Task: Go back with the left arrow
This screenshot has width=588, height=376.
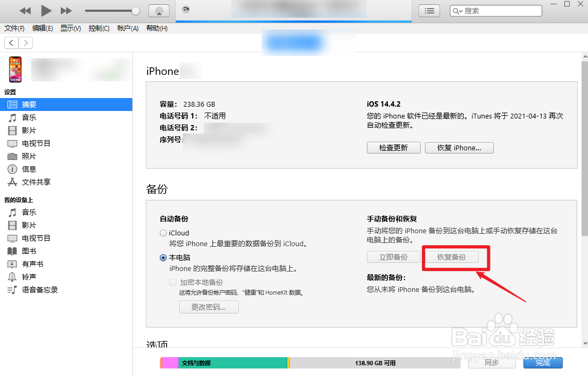Action: pos(12,43)
